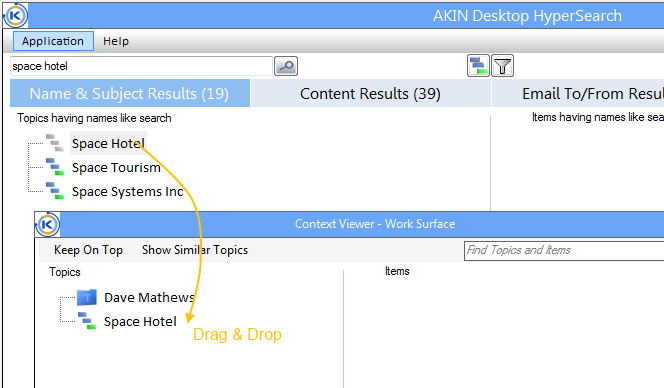
Task: Click the blue Dave Mathews topic icon
Action: click(x=87, y=297)
